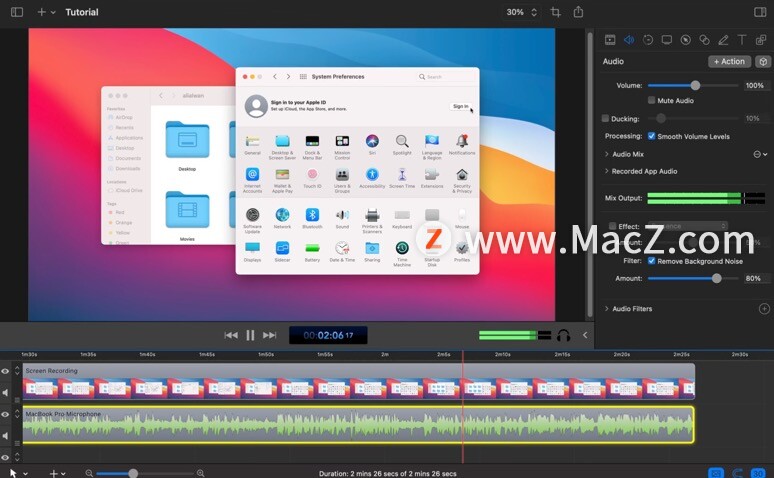
Task: Enable the Ducking checkbox
Action: tap(605, 119)
